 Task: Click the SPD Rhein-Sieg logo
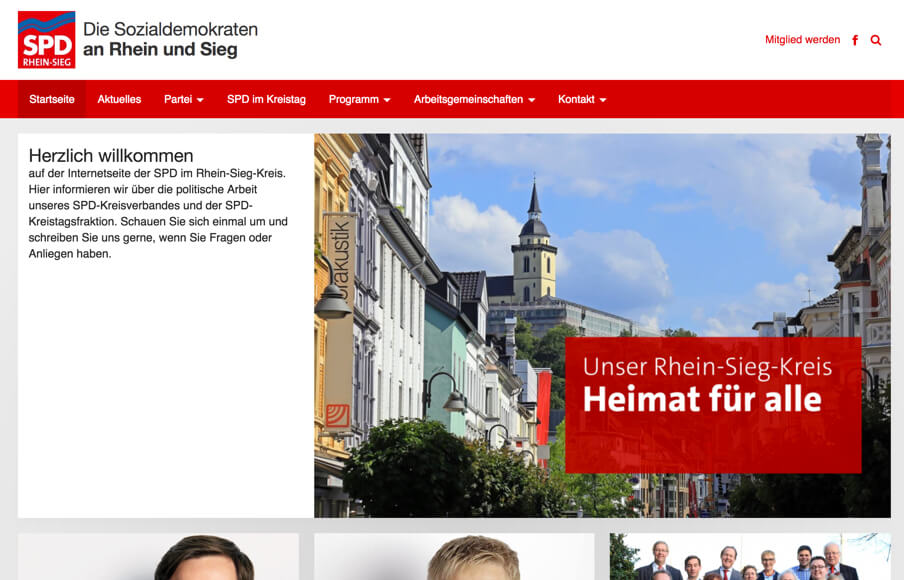point(46,40)
